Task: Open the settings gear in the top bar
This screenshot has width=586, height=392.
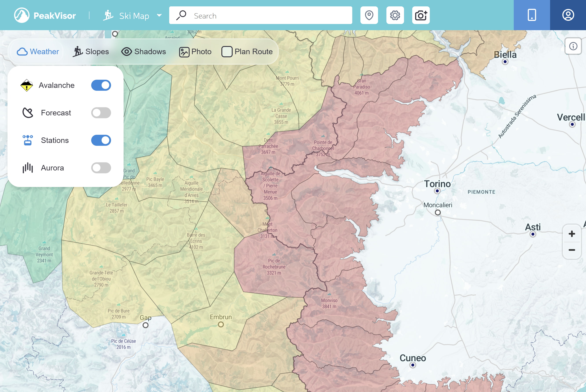Action: click(395, 15)
